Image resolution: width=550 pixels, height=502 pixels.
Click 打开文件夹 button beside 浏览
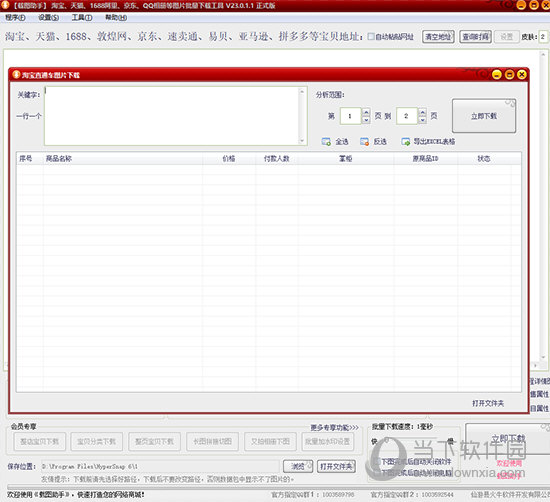(336, 466)
